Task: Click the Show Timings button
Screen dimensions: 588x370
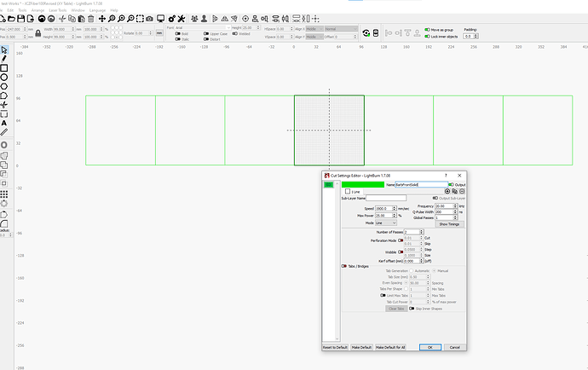Action: (x=449, y=224)
